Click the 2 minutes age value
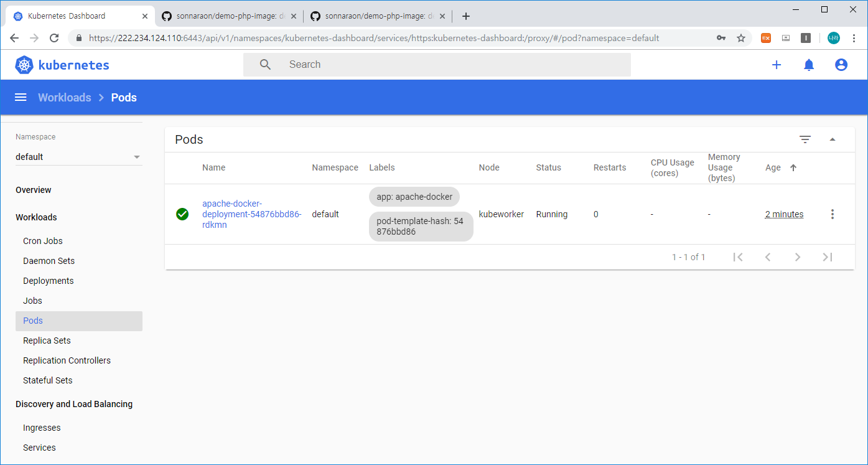 click(784, 214)
